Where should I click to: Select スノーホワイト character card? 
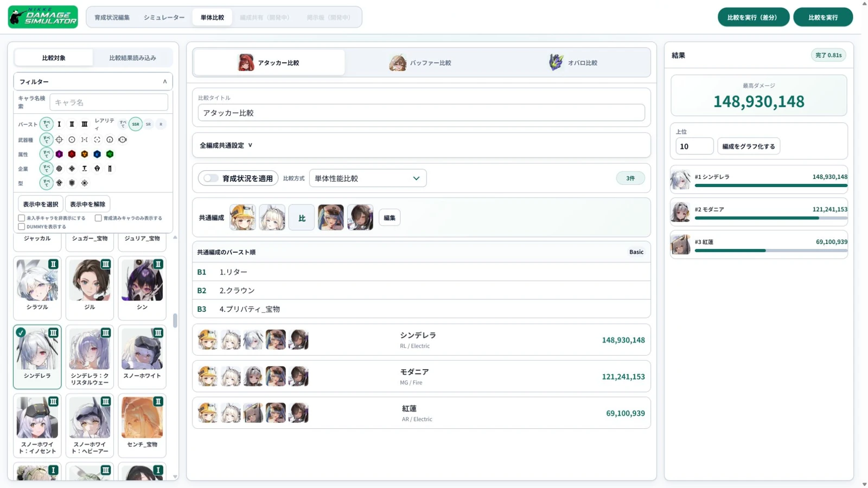coord(142,356)
